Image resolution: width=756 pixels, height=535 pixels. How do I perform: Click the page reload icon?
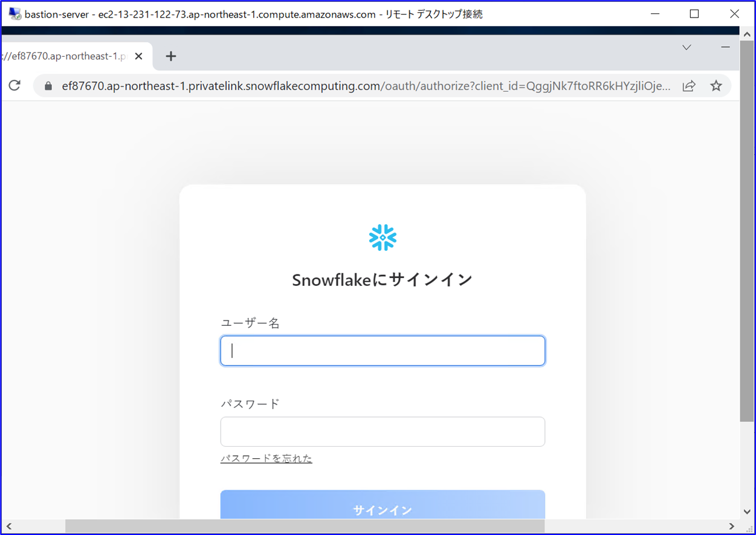[x=15, y=85]
